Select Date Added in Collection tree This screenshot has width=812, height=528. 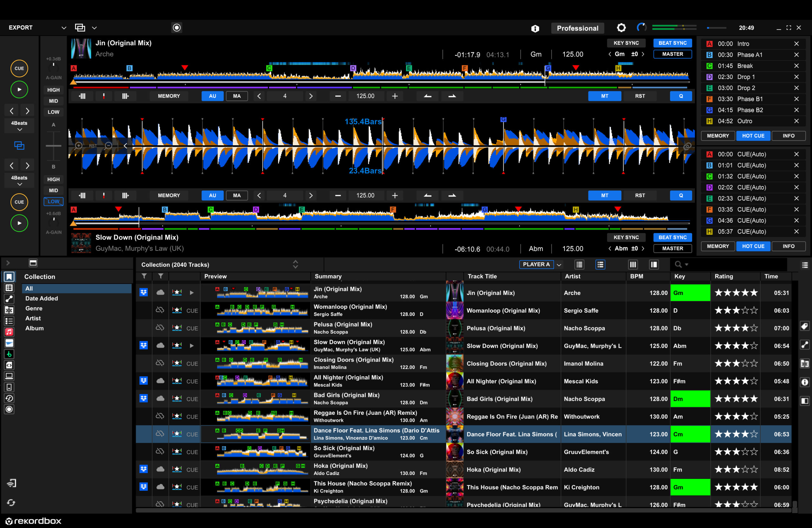[42, 298]
